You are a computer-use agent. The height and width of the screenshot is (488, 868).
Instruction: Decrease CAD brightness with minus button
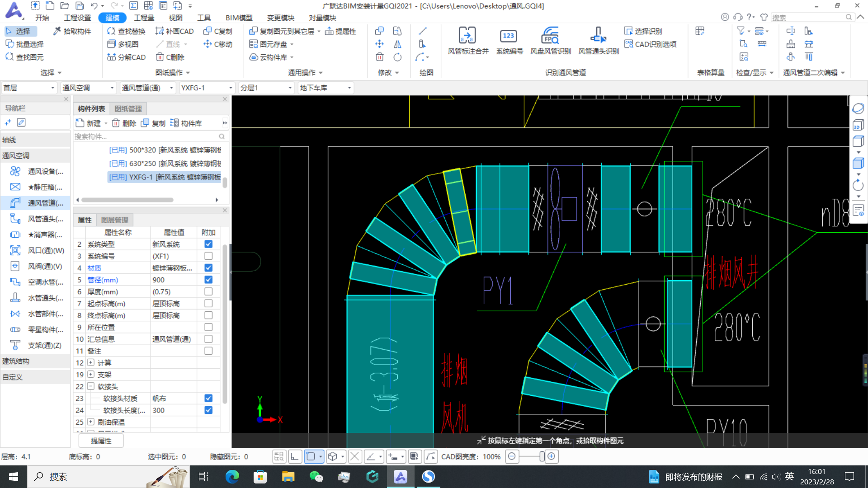[x=512, y=456]
